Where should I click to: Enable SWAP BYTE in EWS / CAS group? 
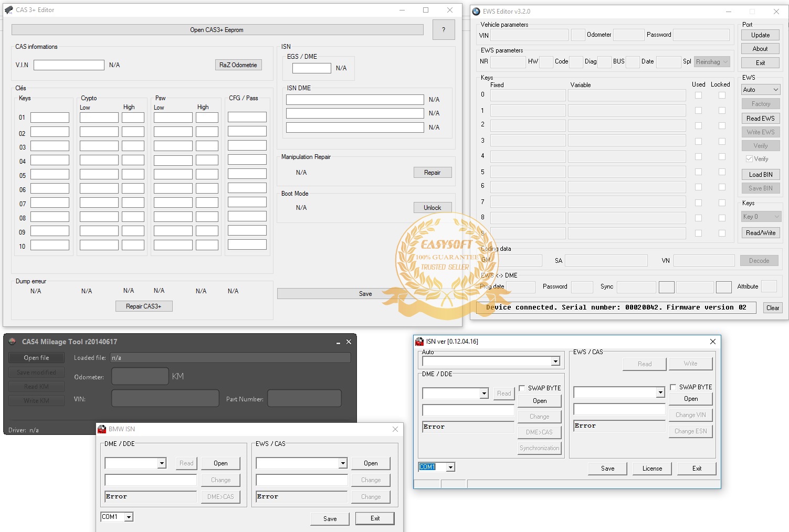[673, 387]
